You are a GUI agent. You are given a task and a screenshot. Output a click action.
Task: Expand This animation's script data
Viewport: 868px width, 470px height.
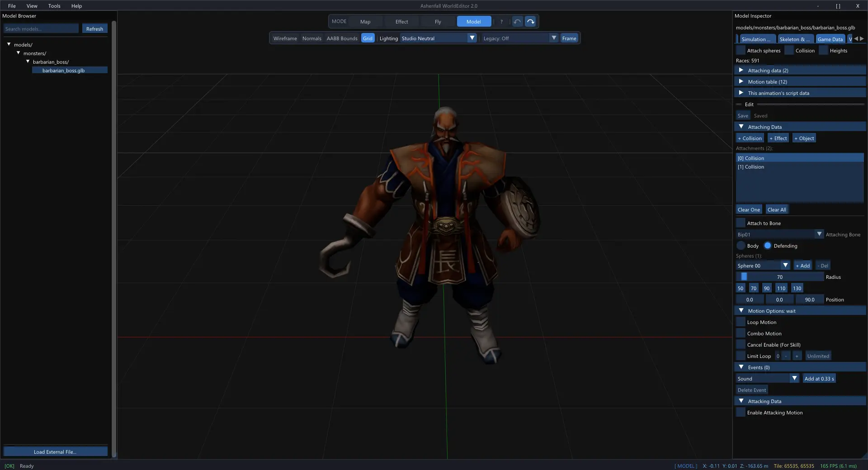(x=800, y=93)
